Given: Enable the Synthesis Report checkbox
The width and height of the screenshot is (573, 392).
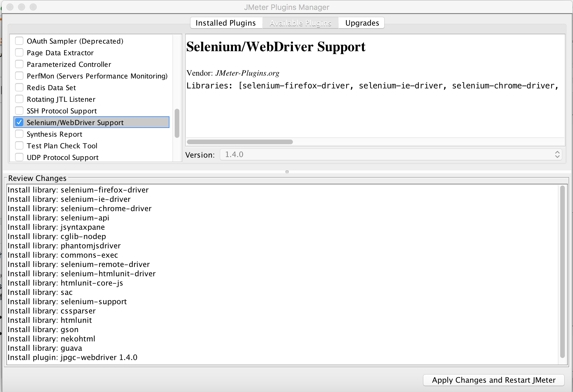Looking at the screenshot, I should pyautogui.click(x=19, y=134).
